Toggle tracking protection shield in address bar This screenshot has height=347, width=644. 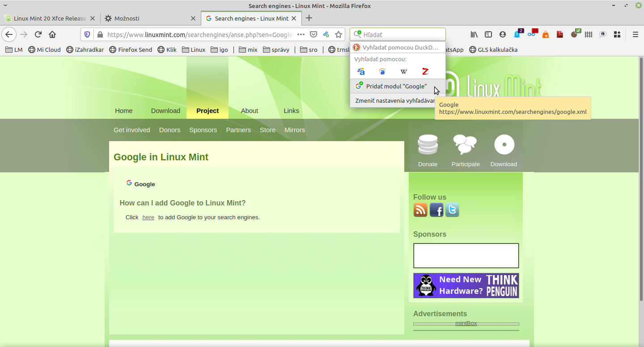pos(88,34)
